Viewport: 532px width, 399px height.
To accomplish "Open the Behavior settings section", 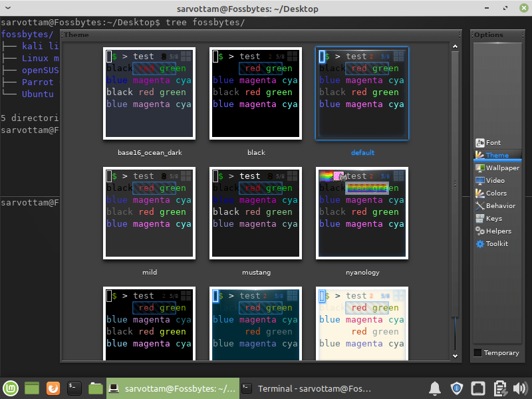I will [500, 205].
